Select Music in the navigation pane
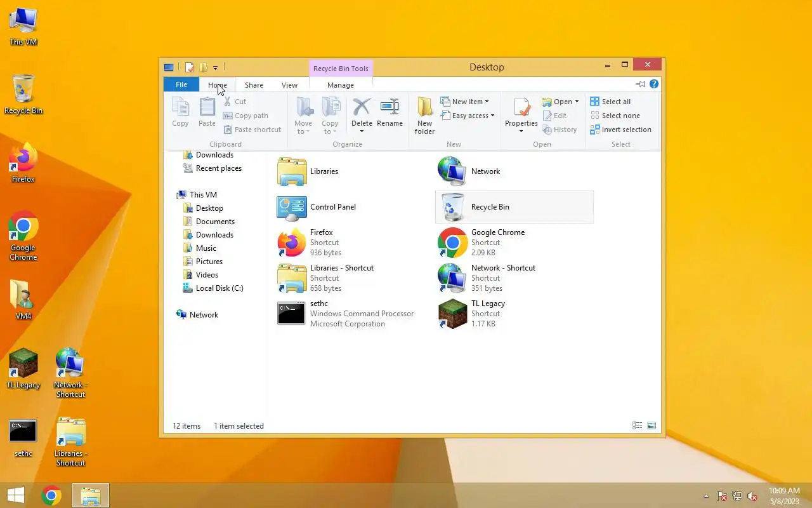 (x=200, y=248)
